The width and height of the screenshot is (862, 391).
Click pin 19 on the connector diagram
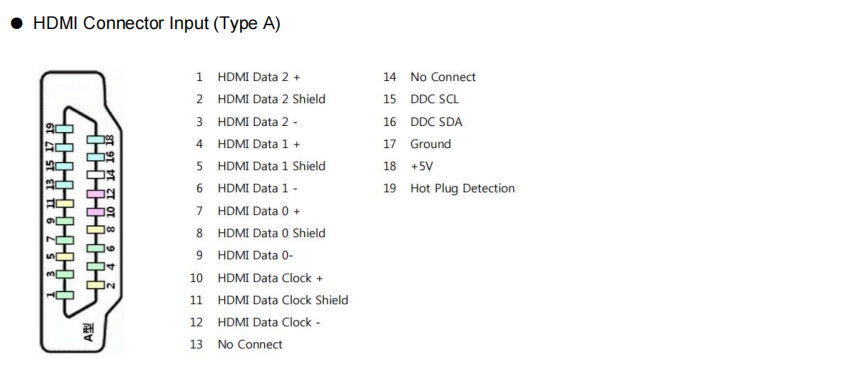[x=65, y=129]
